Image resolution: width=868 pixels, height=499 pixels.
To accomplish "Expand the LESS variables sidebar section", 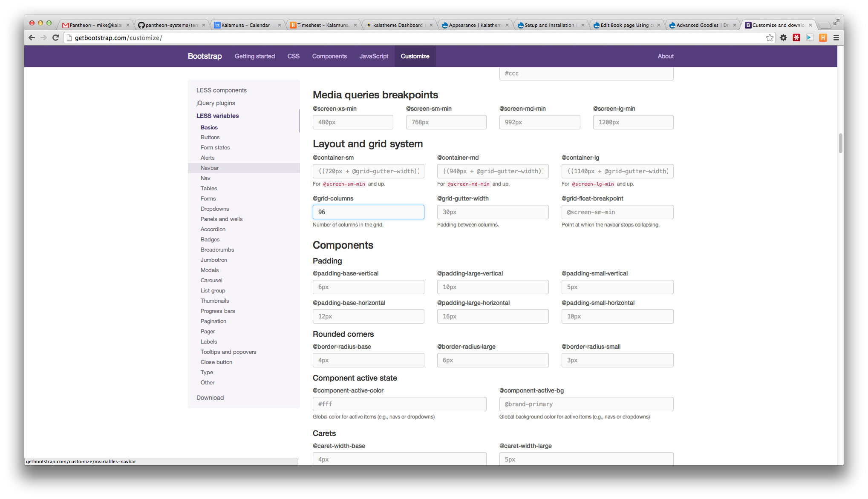I will [218, 115].
